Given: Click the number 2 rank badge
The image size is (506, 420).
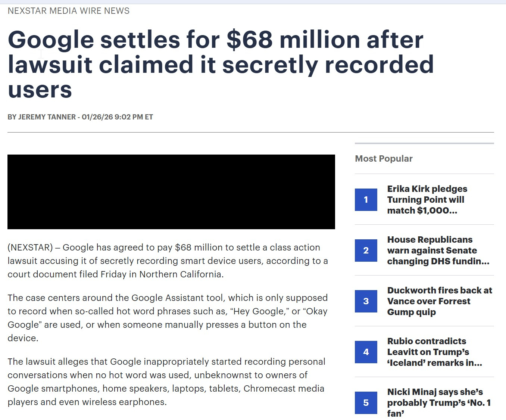Looking at the screenshot, I should [366, 251].
